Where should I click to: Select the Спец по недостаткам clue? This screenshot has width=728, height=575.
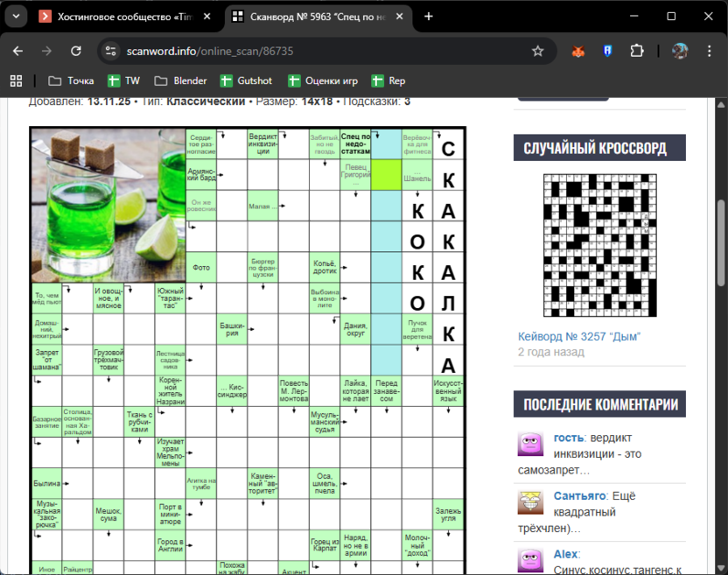click(x=355, y=144)
